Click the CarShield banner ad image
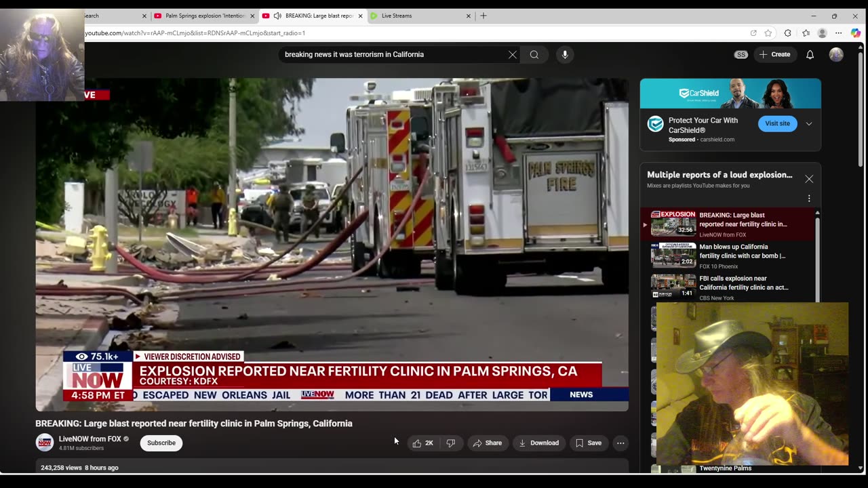Screen dimensions: 868x488 pos(730,94)
